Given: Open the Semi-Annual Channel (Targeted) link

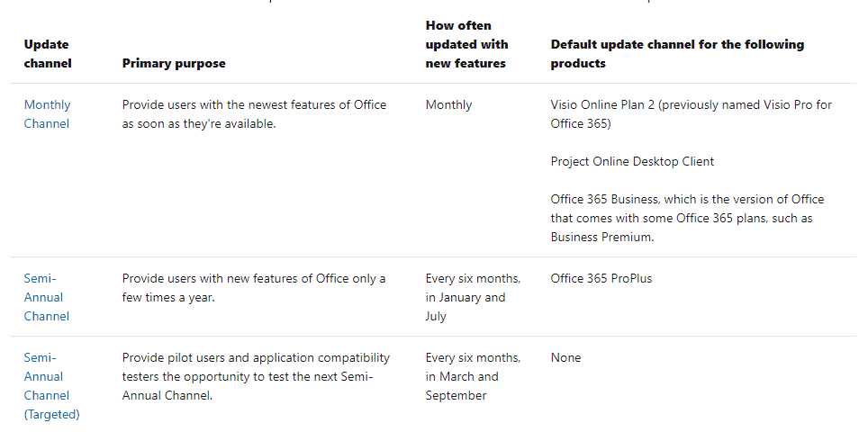Looking at the screenshot, I should [51, 385].
